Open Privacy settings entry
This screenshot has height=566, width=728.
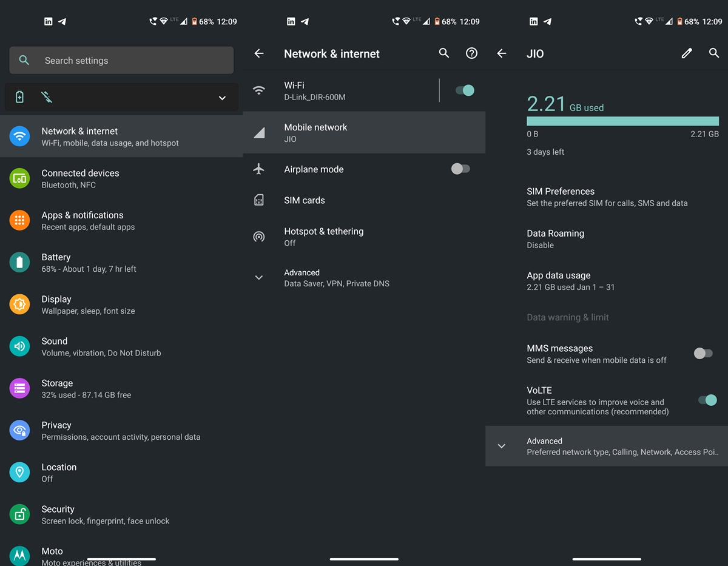click(x=121, y=430)
